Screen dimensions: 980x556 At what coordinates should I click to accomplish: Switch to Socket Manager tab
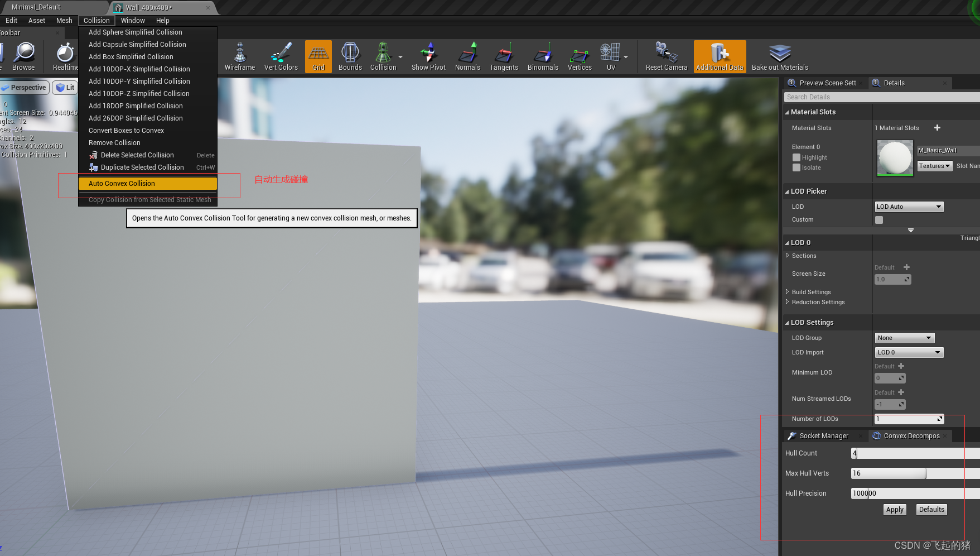pos(823,436)
